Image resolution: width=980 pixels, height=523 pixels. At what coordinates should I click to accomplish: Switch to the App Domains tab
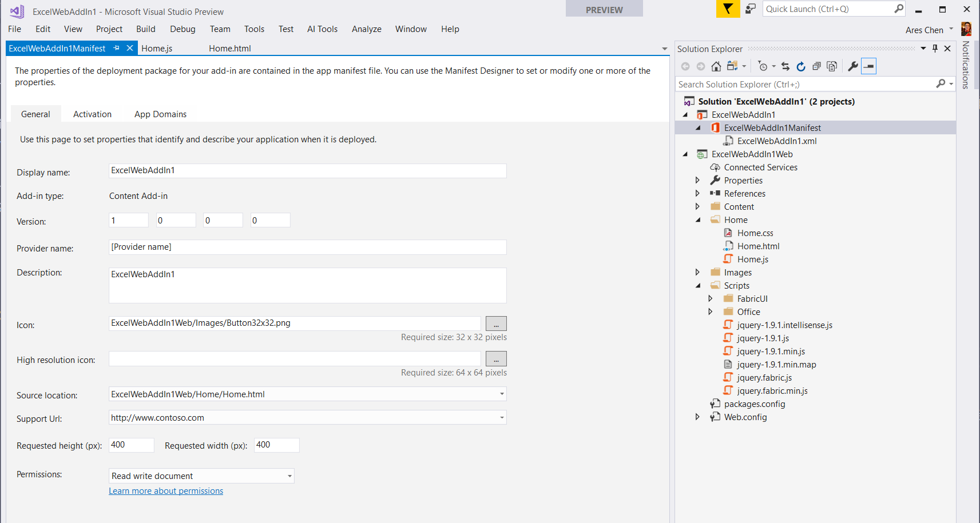tap(160, 114)
